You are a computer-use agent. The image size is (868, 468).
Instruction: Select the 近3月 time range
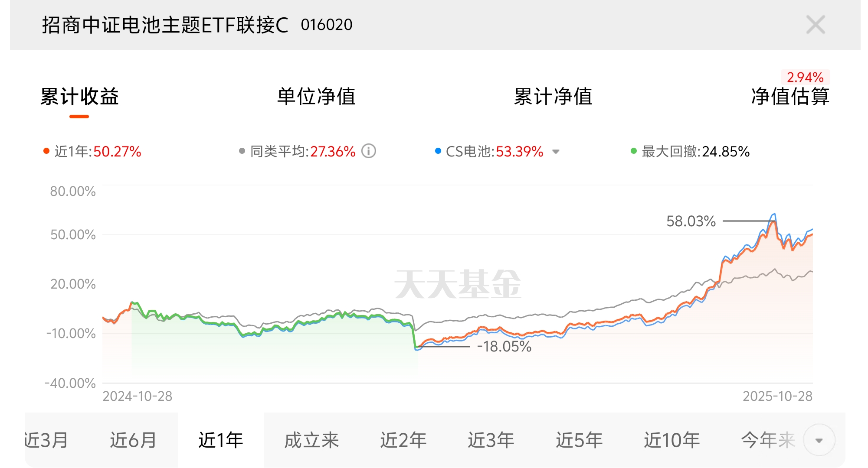(x=46, y=440)
